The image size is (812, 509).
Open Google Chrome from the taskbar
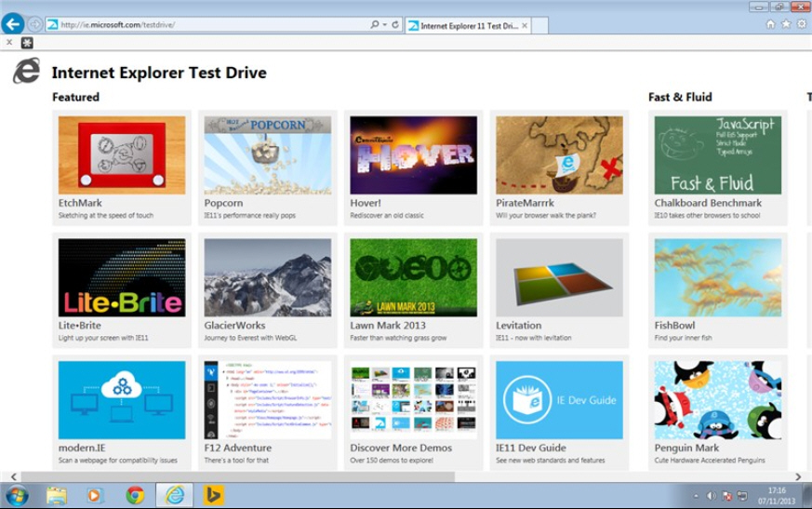coord(135,496)
